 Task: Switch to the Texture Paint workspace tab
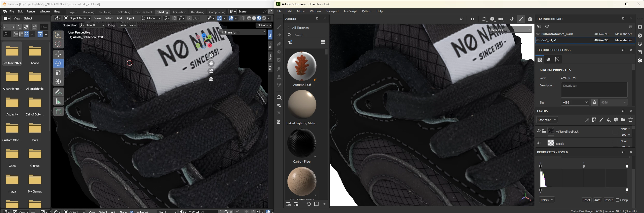coord(143,12)
